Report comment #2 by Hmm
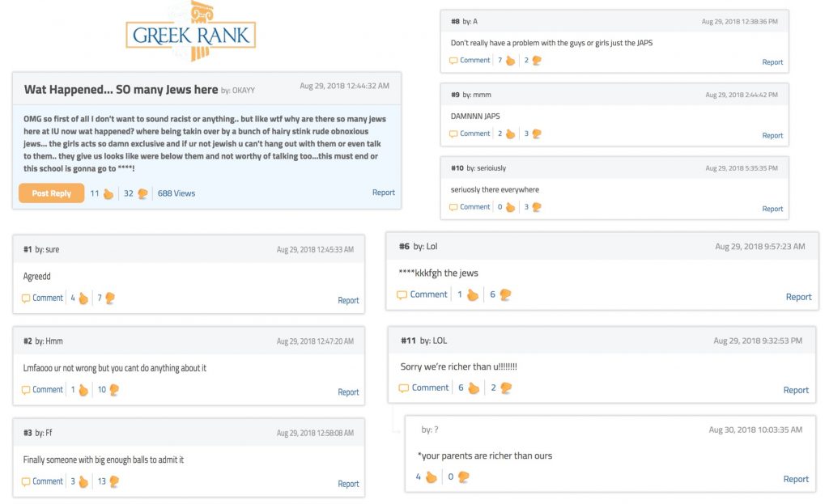Viewport: 829px width, 504px height. [348, 392]
